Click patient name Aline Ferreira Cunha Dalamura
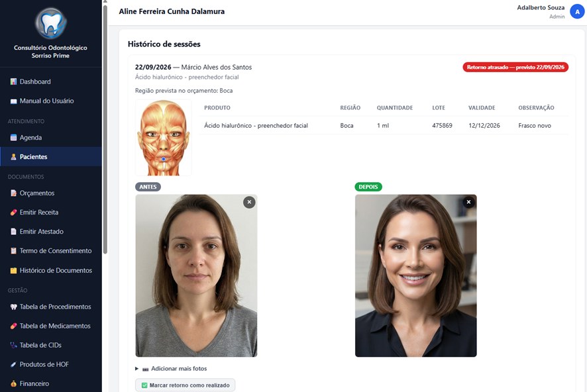This screenshot has width=587, height=392. point(172,12)
